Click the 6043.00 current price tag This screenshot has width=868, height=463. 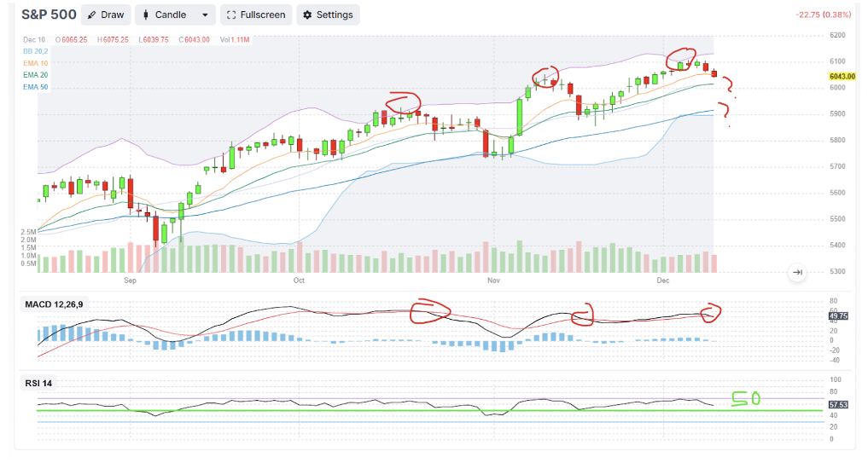[x=842, y=77]
